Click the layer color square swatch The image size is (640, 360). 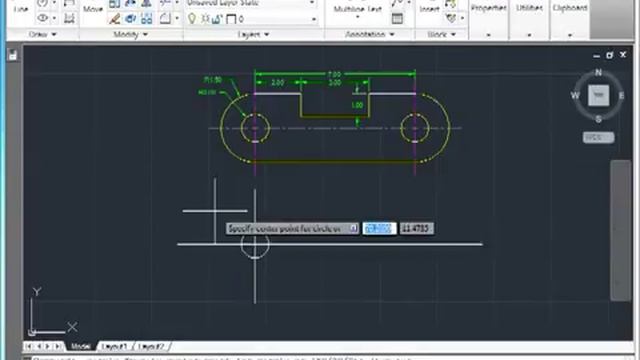pos(231,19)
